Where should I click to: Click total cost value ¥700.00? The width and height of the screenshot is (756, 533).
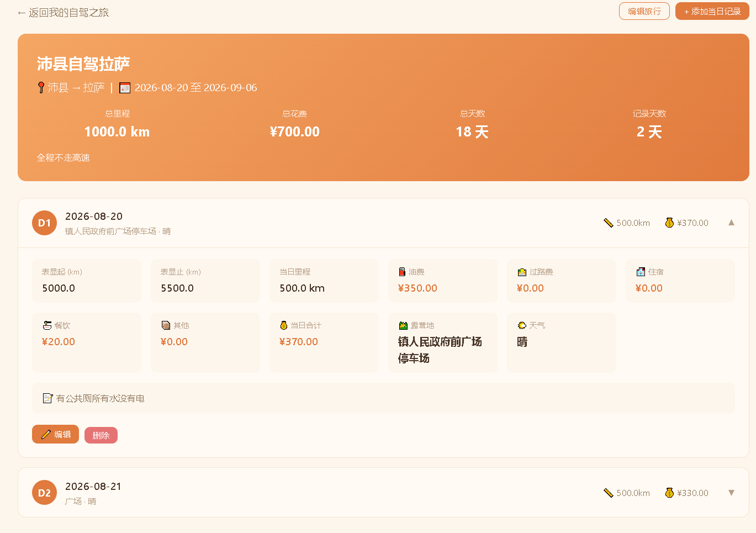tap(295, 131)
